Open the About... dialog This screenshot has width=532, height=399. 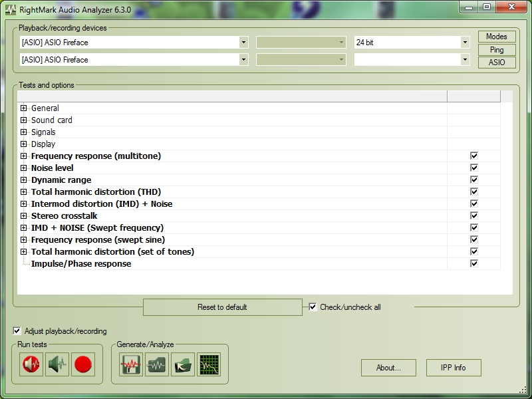tap(388, 368)
